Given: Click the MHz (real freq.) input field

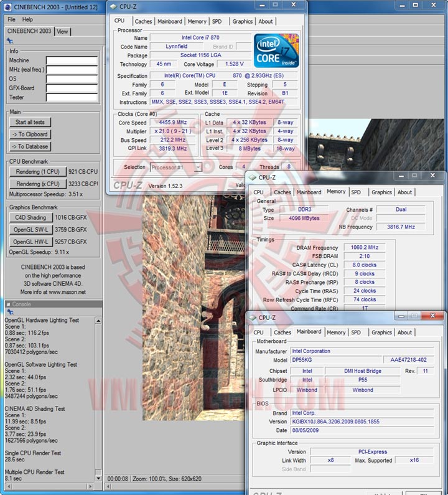Looking at the screenshot, I should point(72,70).
